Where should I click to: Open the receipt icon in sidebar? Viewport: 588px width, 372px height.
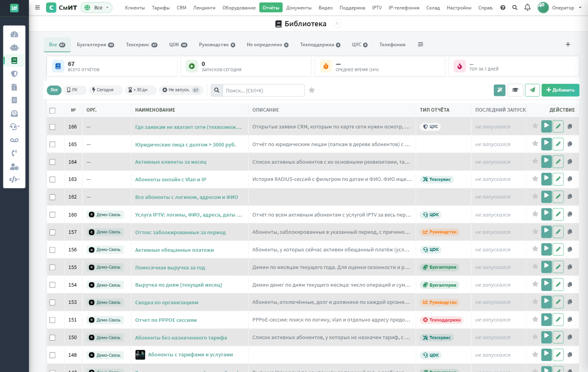(x=14, y=100)
